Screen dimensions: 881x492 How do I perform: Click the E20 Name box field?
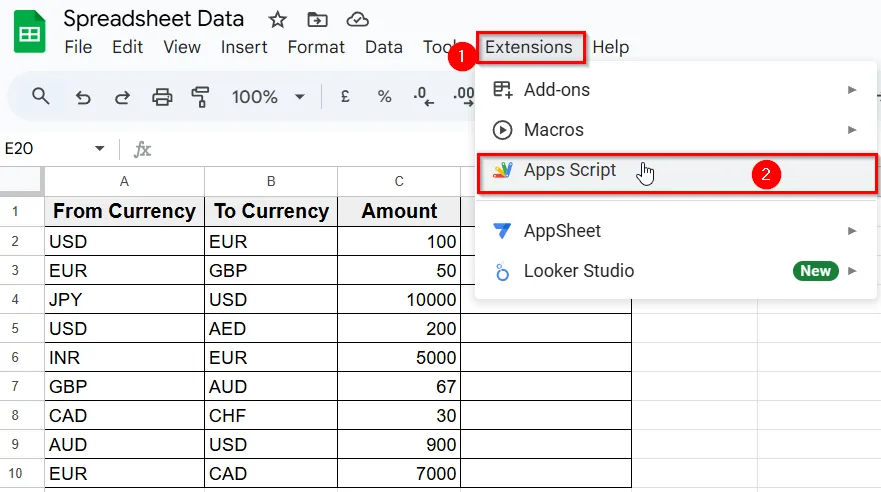coord(47,148)
